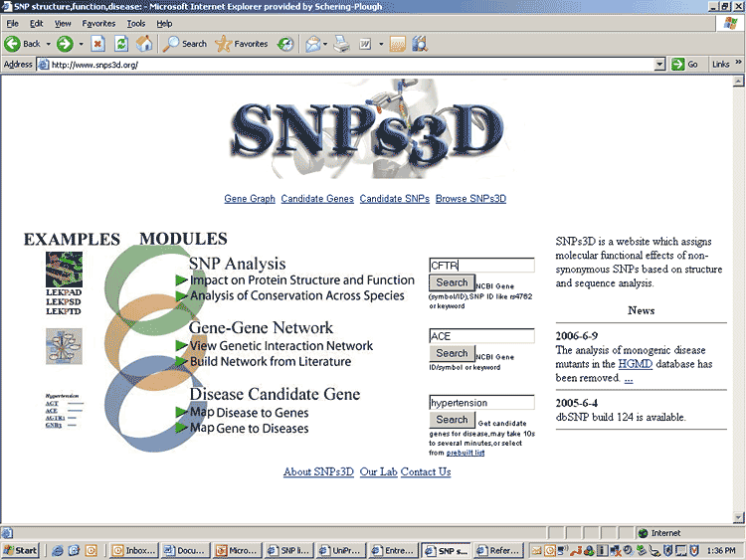Click Search button below CFTR field
The height and width of the screenshot is (560, 746).
[x=452, y=282]
